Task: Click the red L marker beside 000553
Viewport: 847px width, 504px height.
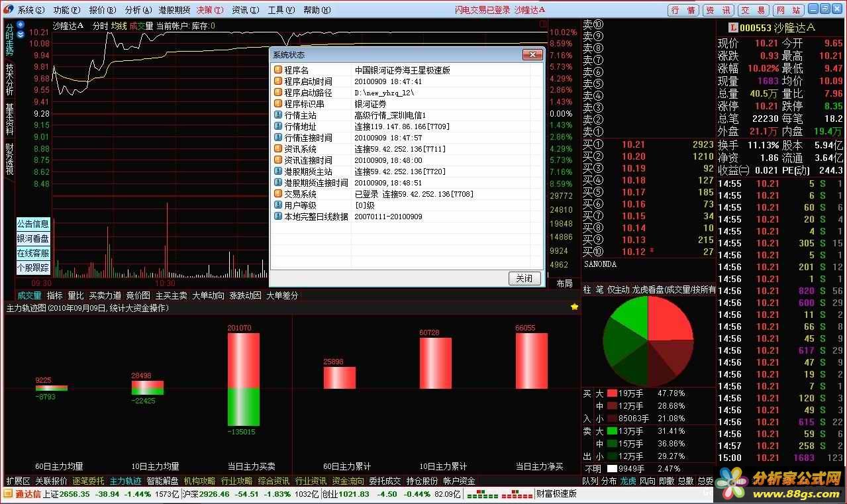Action: 733,28
